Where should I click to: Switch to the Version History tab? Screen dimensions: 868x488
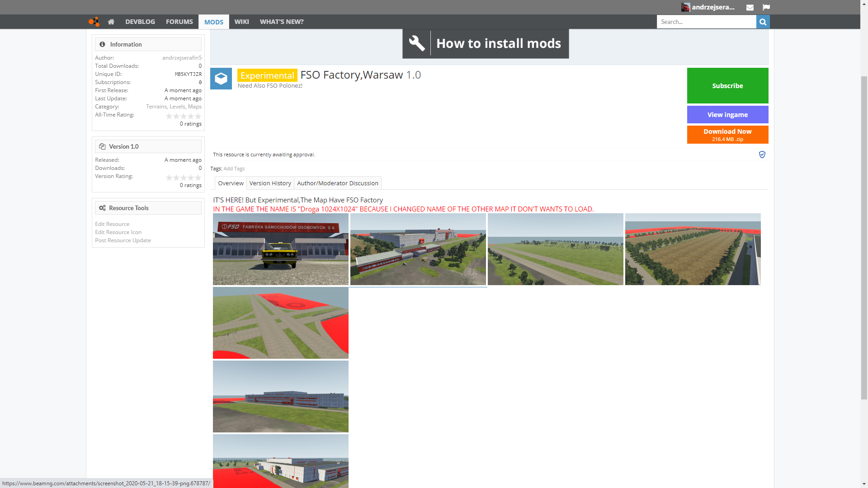tap(270, 183)
